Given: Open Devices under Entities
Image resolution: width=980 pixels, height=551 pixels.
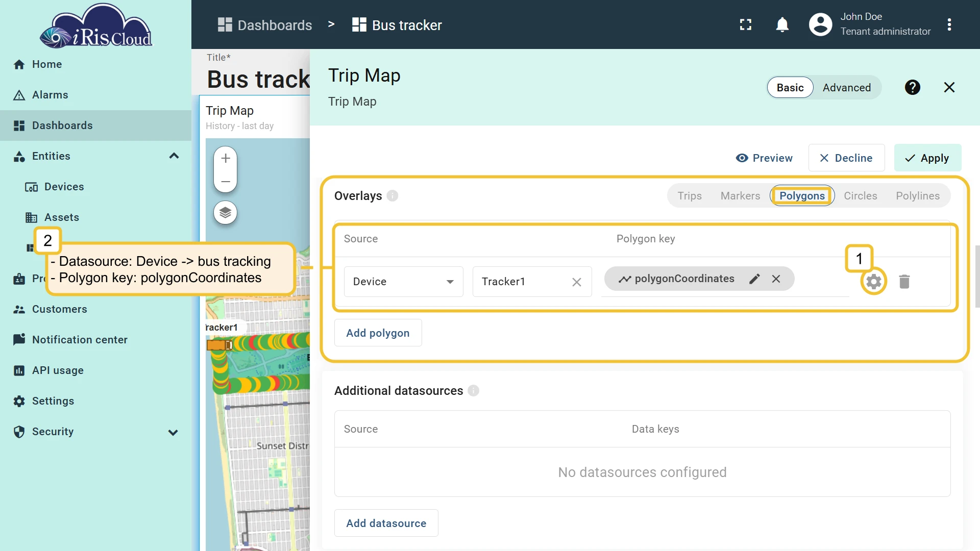Looking at the screenshot, I should [x=95, y=187].
